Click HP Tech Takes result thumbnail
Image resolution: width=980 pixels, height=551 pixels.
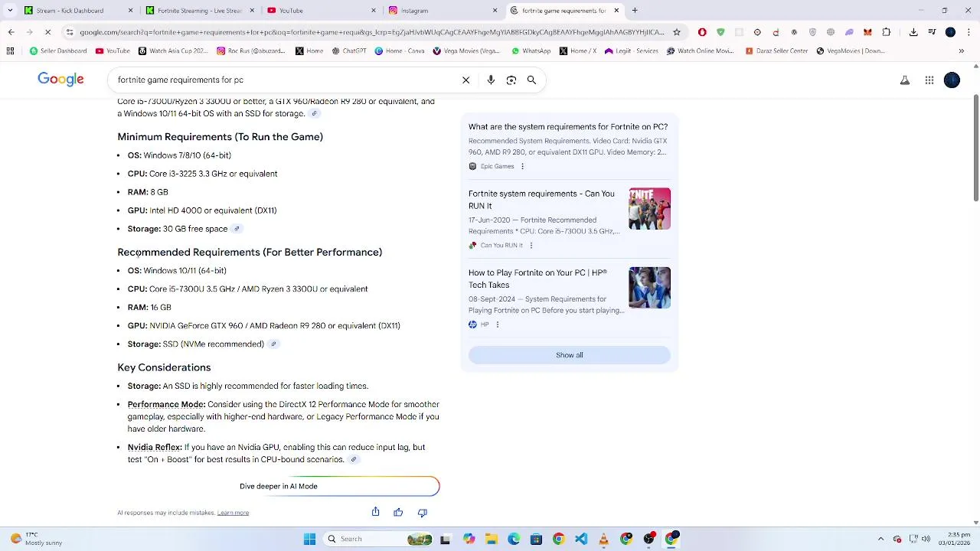(x=649, y=288)
